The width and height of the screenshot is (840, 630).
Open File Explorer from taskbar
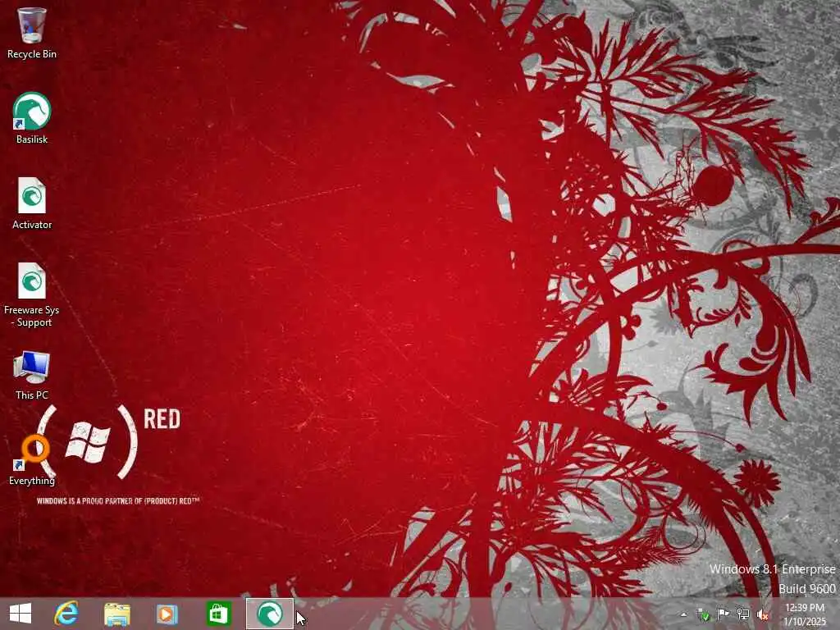pos(116,614)
